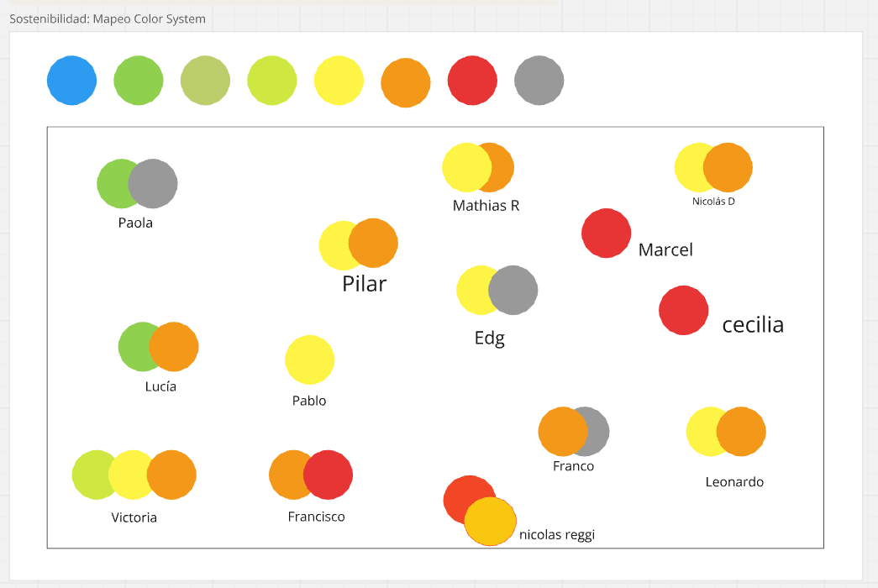The height and width of the screenshot is (588, 878).
Task: Select the "Nicolás D" small text label
Action: (713, 202)
